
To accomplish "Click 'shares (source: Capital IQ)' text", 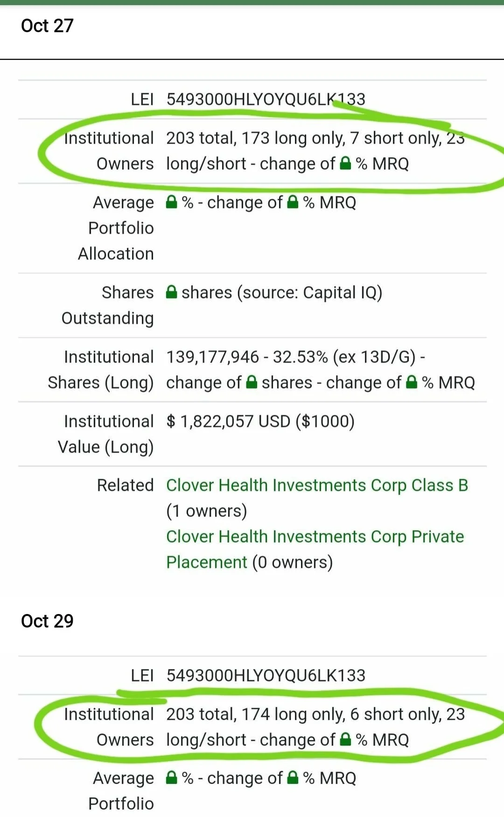I will (x=282, y=293).
